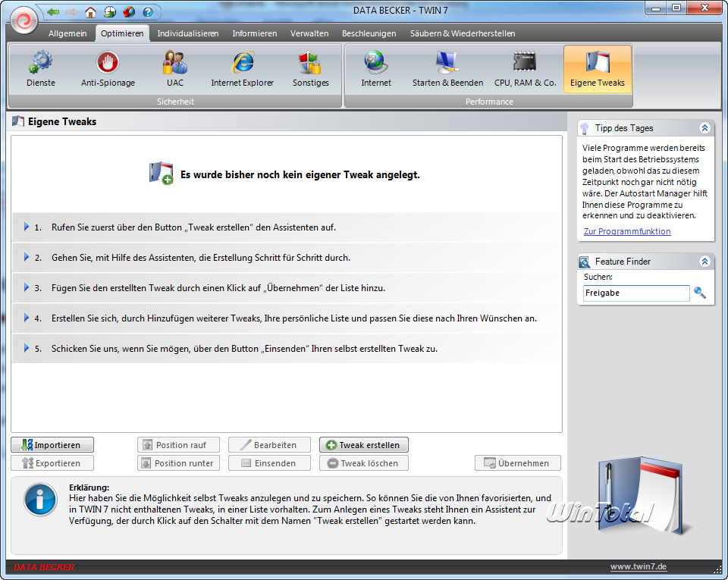Collapse the Tipp des Tages panel
Screen dimensions: 728x580
click(x=704, y=128)
